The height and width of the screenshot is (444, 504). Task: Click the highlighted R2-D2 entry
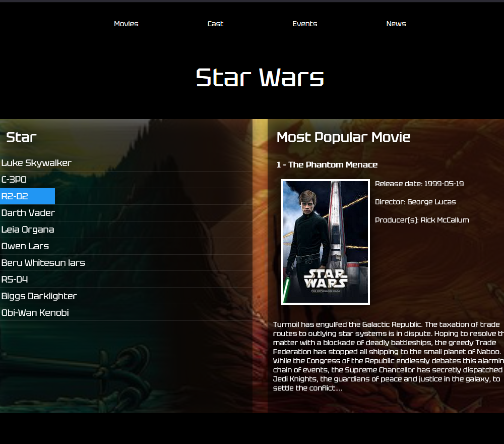15,196
